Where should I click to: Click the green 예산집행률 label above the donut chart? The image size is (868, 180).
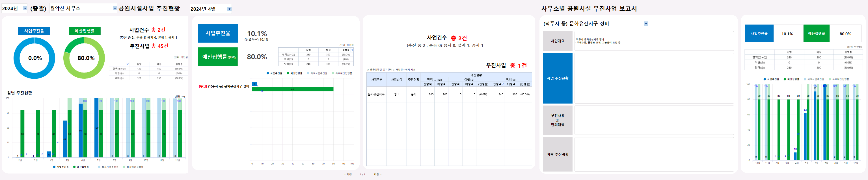pos(85,31)
